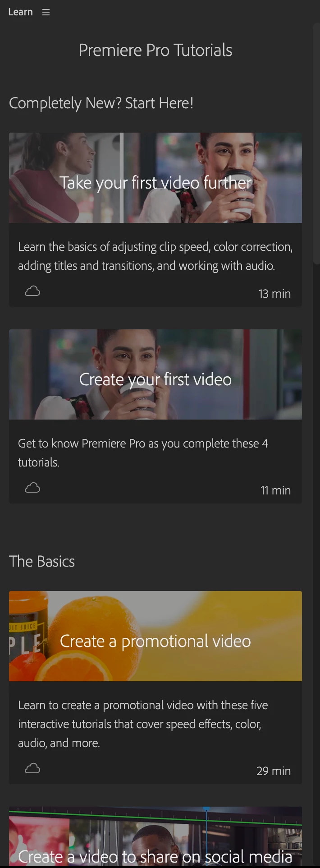Click the promotional video five tutorials description
Viewport: 320px width, 868px height.
click(x=143, y=724)
